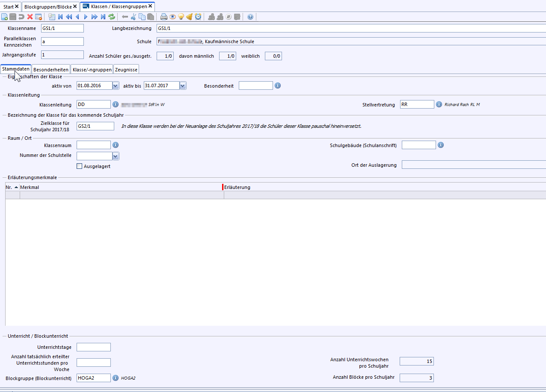Switch to the Besonderheiten tab
546x392 pixels.
[x=50, y=69]
